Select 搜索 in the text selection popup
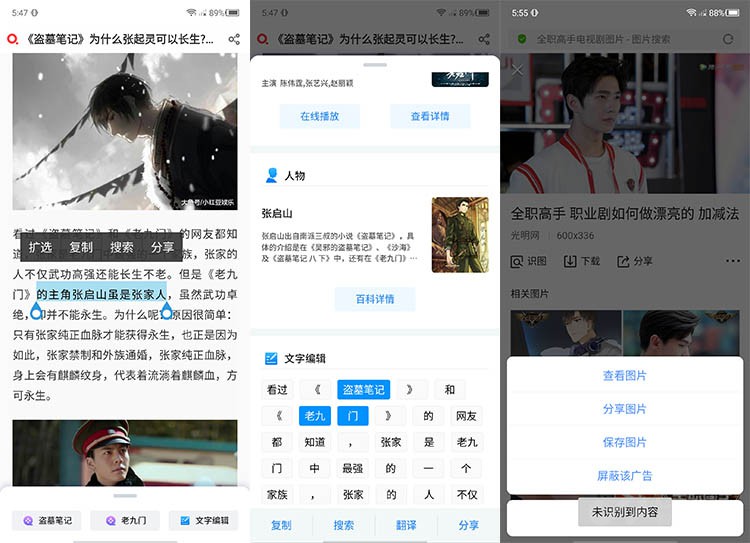Viewport: 750px width, 543px height. (121, 247)
